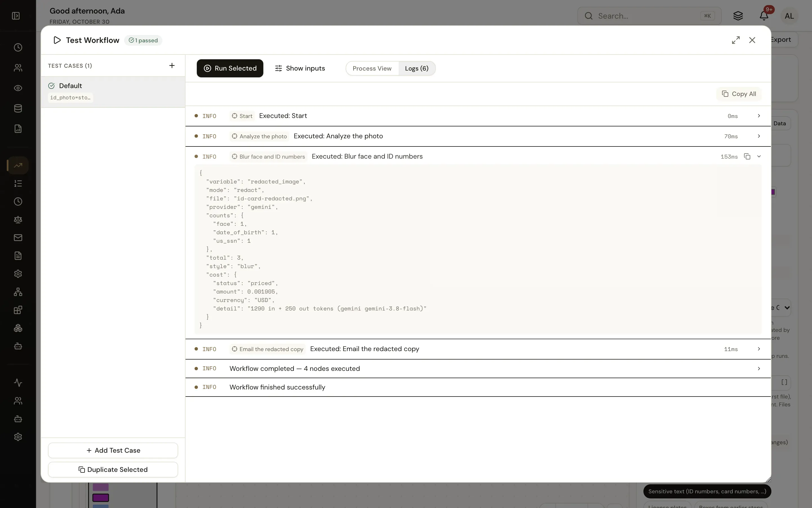
Task: Open the report chart file icon in sidebar
Action: pyautogui.click(x=18, y=129)
